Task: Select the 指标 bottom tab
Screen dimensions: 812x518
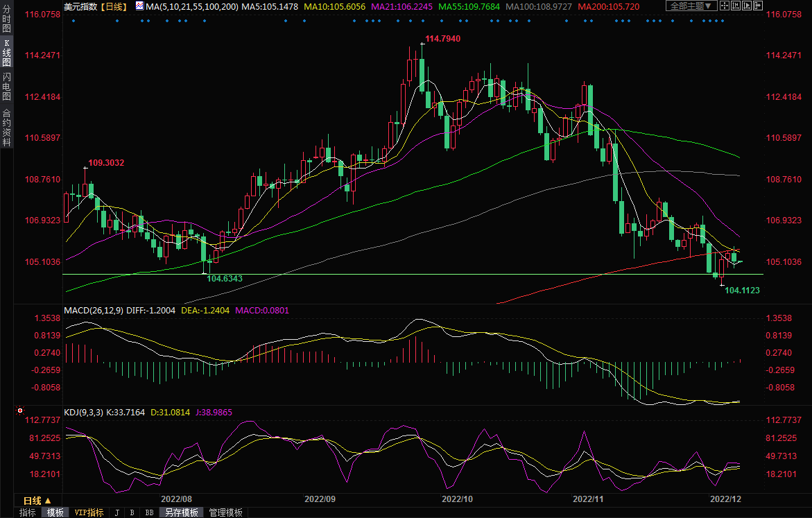Action: [28, 512]
